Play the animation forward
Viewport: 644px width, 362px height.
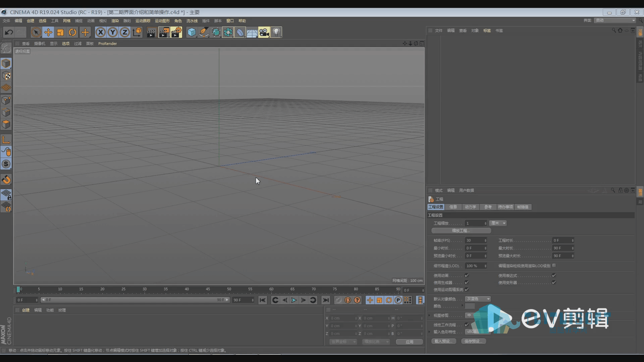pyautogui.click(x=294, y=300)
